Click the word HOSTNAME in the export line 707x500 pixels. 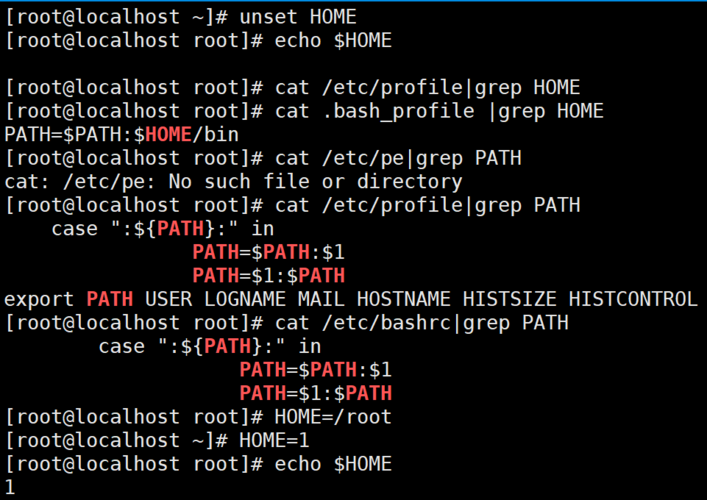tap(404, 299)
